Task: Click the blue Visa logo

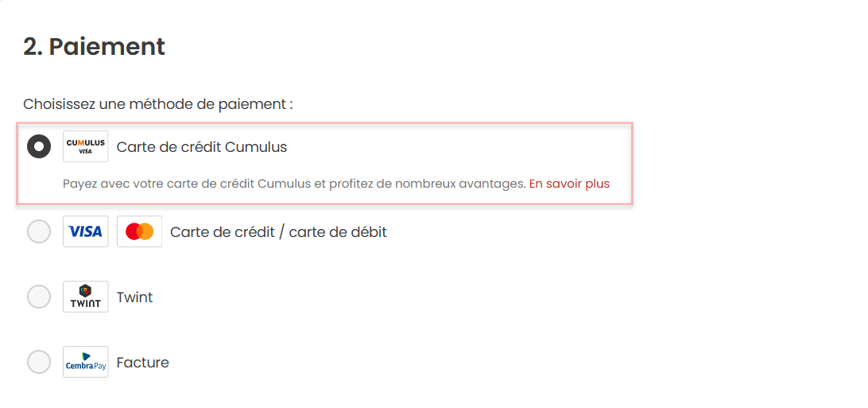Action: 85,231
